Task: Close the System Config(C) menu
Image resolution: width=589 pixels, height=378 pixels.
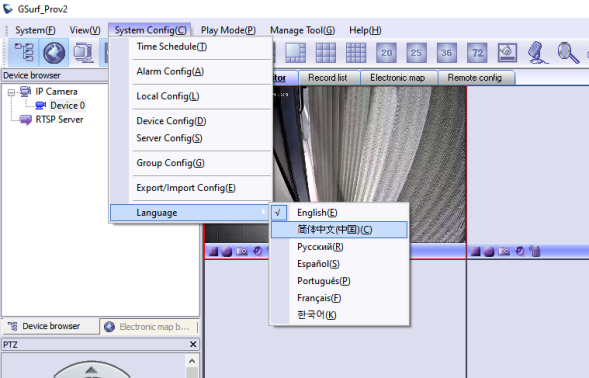Action: click(x=150, y=30)
